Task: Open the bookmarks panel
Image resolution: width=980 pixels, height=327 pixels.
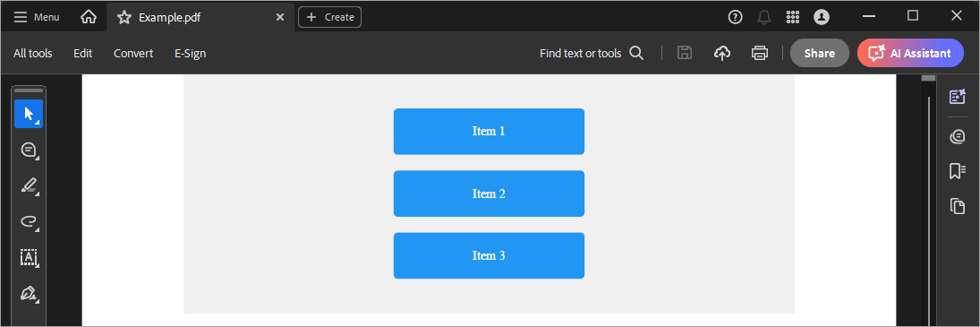Action: point(958,171)
